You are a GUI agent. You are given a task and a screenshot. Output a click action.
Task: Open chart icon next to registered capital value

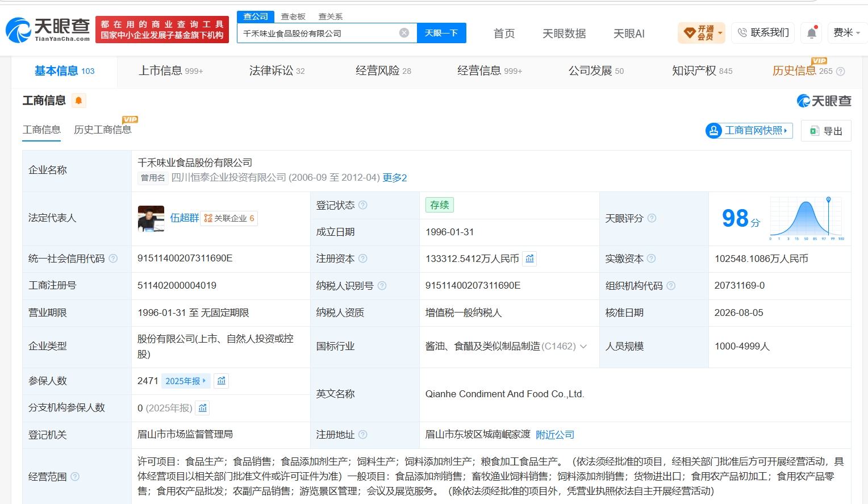(x=529, y=259)
